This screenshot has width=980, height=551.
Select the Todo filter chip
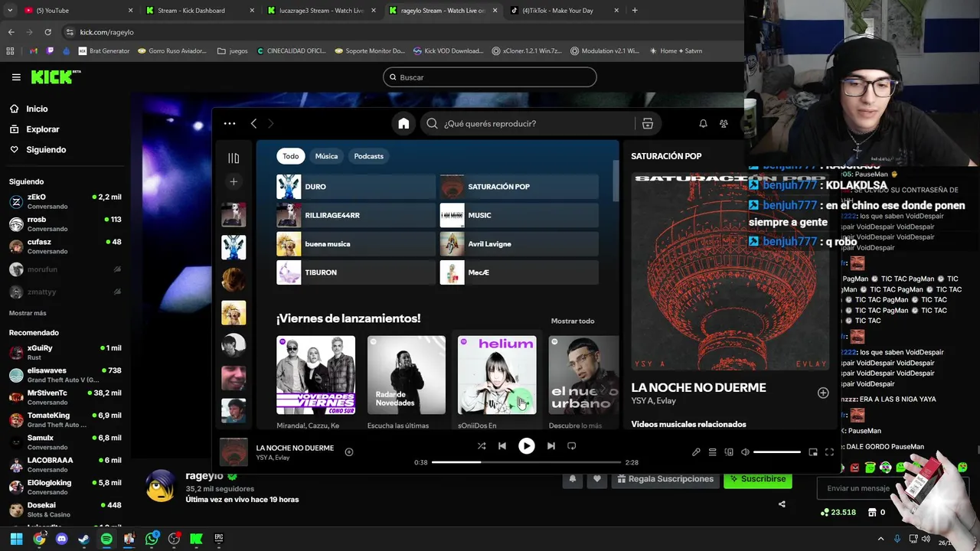[x=291, y=156]
